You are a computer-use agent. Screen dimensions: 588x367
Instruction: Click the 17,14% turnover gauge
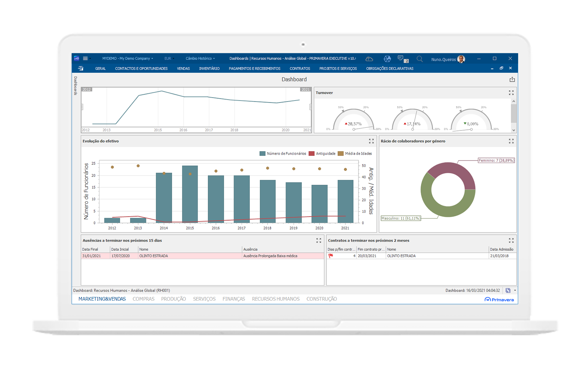point(412,119)
